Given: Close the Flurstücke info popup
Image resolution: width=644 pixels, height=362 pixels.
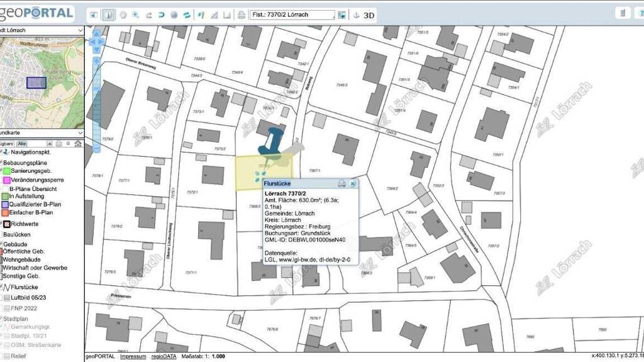Looking at the screenshot, I should click(x=353, y=184).
